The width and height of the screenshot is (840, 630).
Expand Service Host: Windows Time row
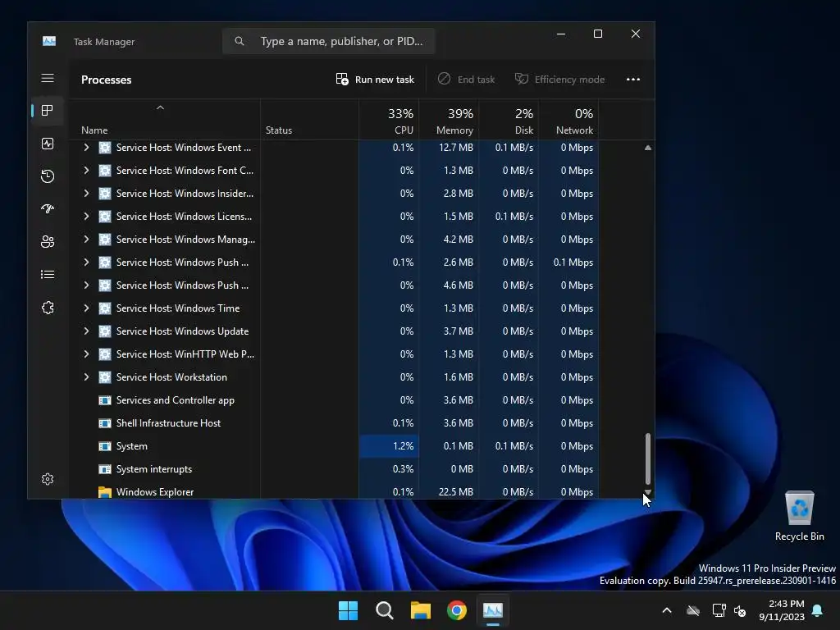click(x=86, y=308)
